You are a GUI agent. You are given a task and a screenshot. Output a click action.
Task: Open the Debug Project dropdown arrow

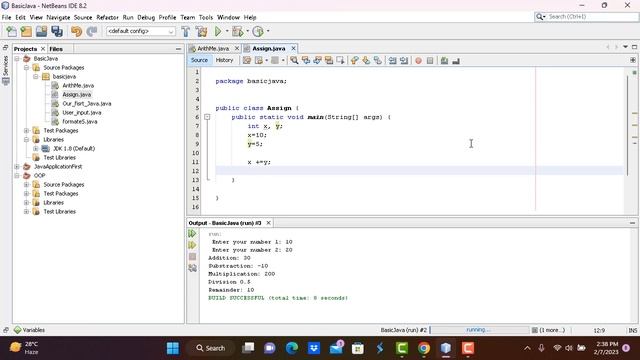point(247,31)
